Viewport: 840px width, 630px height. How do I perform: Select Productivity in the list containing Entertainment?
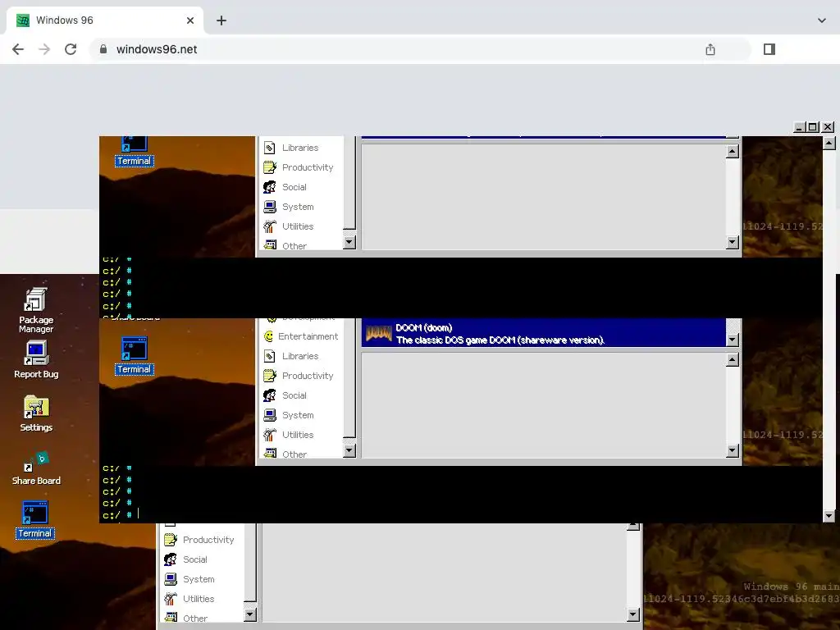click(308, 376)
